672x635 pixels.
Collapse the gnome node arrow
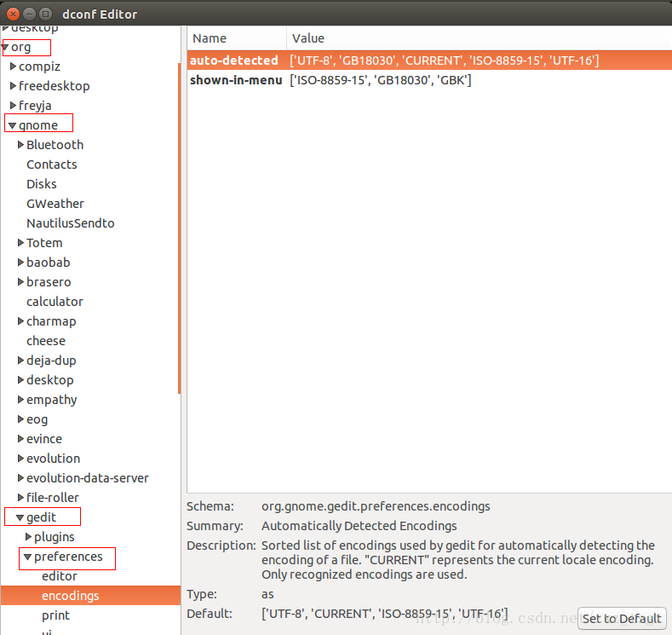pos(13,125)
